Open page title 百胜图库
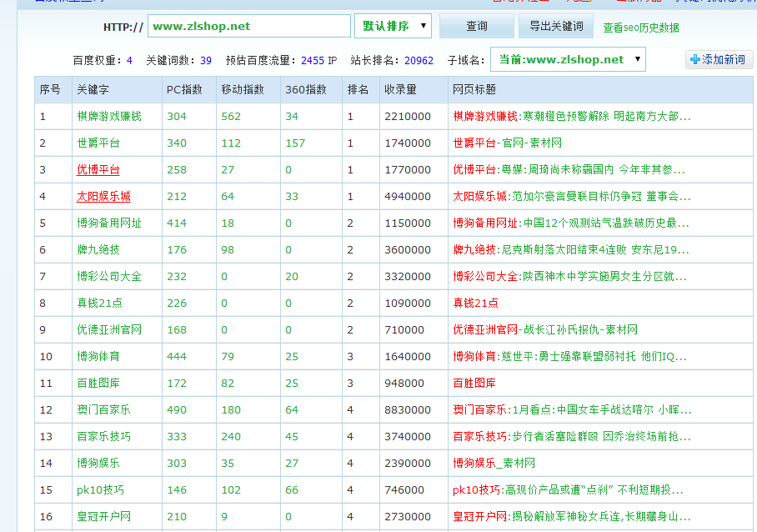Viewport: 757px width, 532px height. point(474,384)
